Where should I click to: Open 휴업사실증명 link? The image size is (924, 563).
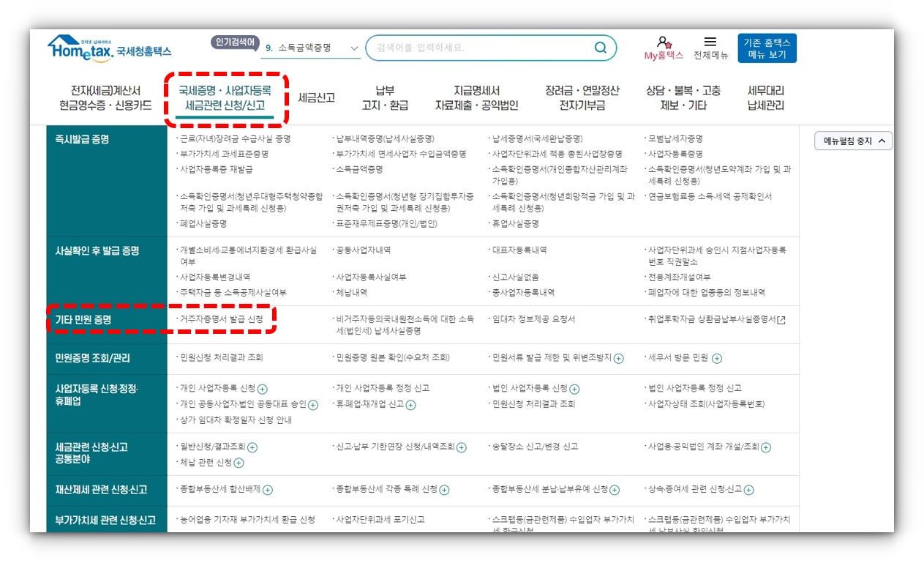point(516,224)
